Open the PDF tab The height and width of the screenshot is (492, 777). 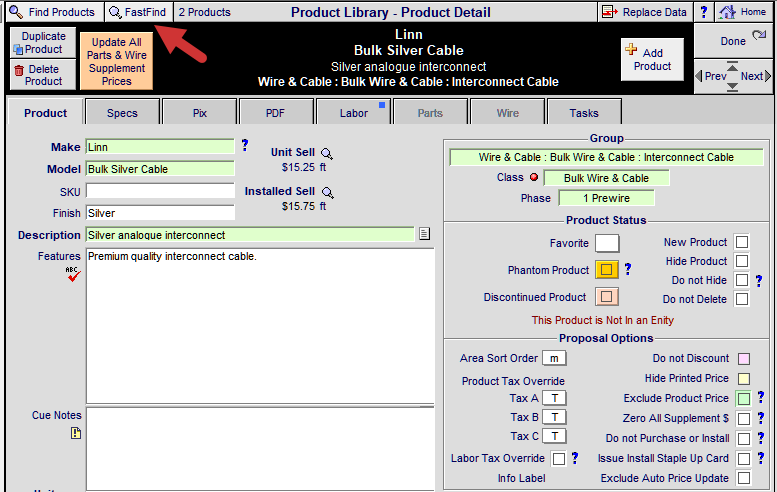pos(276,113)
